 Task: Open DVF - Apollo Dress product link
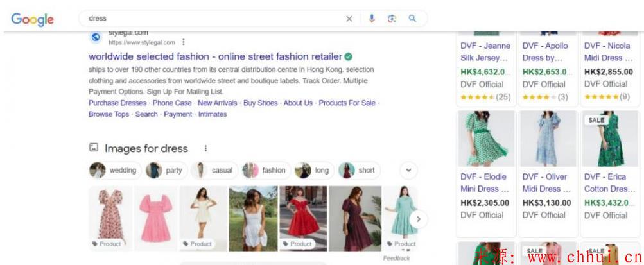pos(545,52)
